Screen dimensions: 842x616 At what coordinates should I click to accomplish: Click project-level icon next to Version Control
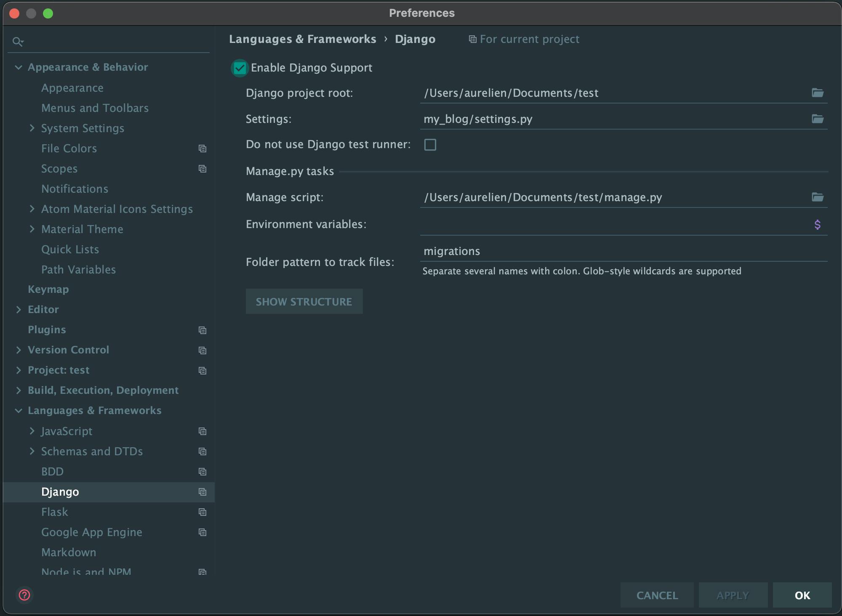(203, 350)
